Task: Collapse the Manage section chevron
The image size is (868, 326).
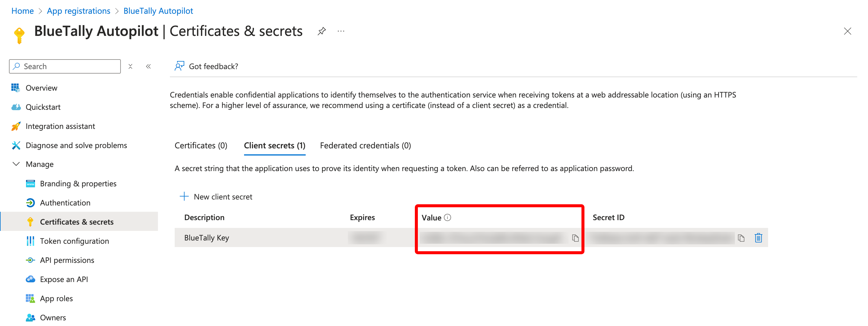Action: (x=16, y=164)
